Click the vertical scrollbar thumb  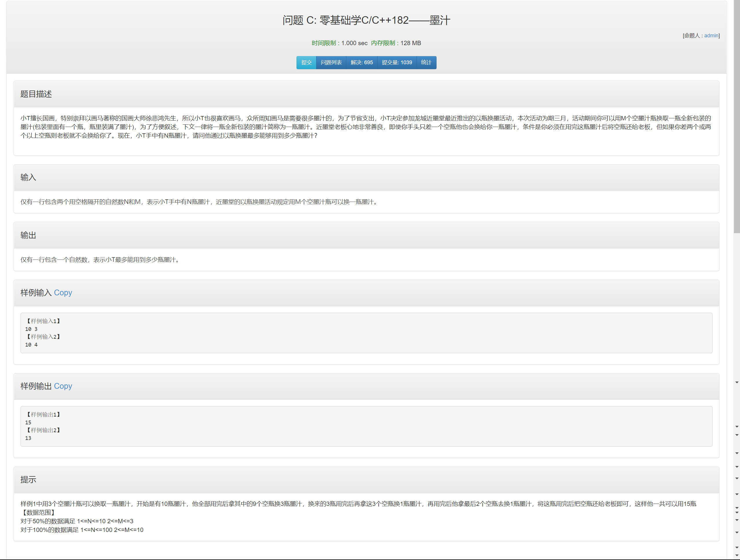[737, 117]
